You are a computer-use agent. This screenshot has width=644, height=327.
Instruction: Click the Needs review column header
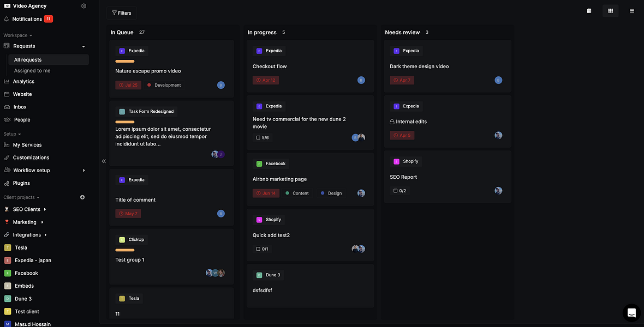point(402,32)
